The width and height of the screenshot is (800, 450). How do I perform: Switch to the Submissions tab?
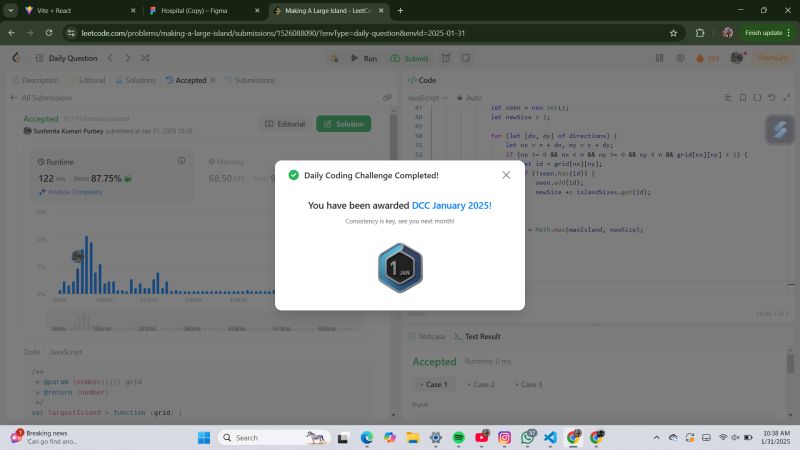click(x=250, y=80)
